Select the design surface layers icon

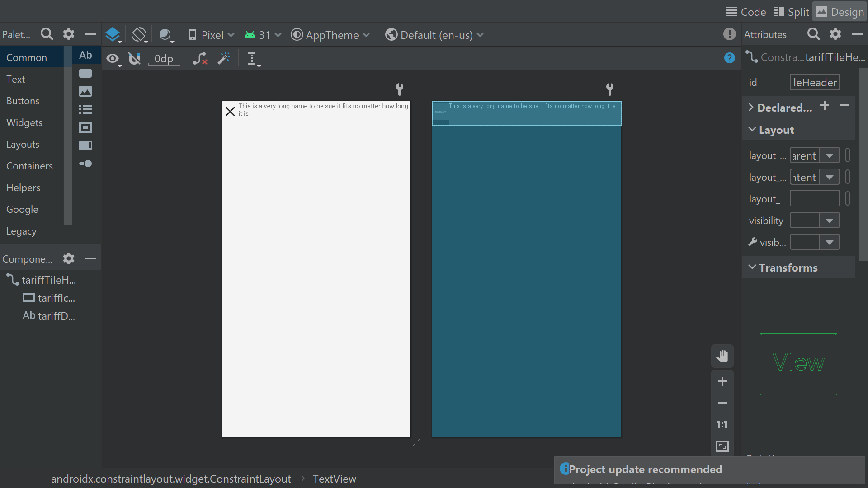pyautogui.click(x=113, y=35)
